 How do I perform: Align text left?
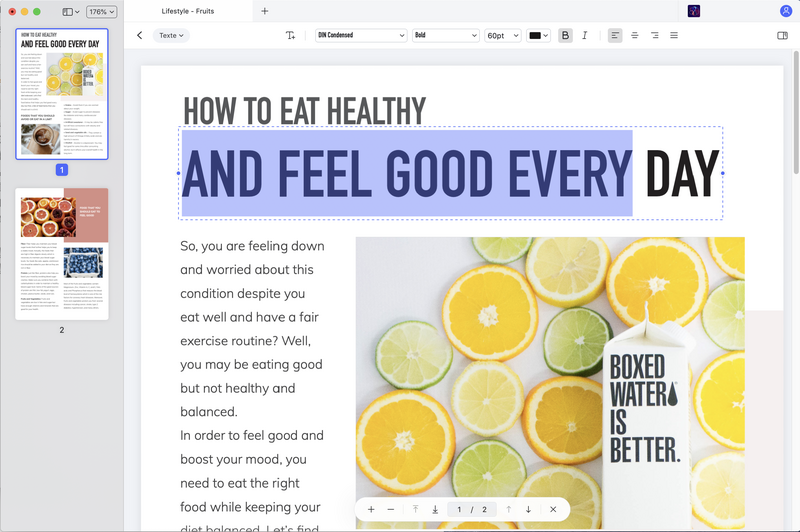pos(615,35)
